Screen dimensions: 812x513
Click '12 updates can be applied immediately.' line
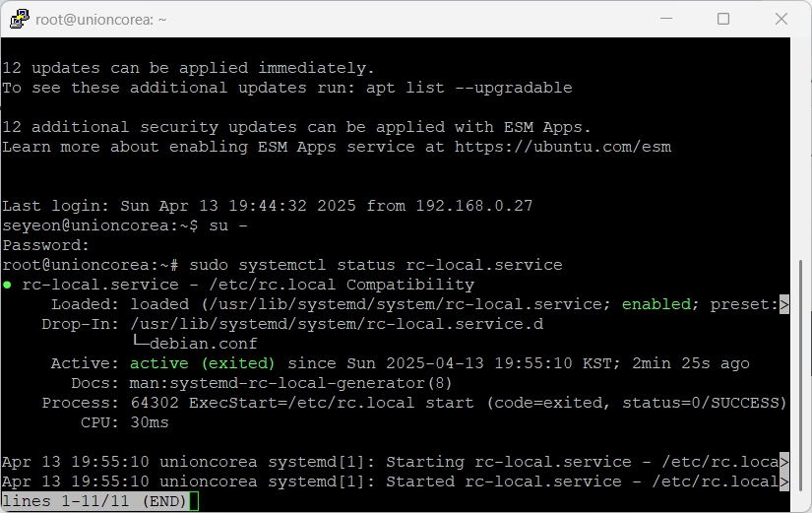188,68
